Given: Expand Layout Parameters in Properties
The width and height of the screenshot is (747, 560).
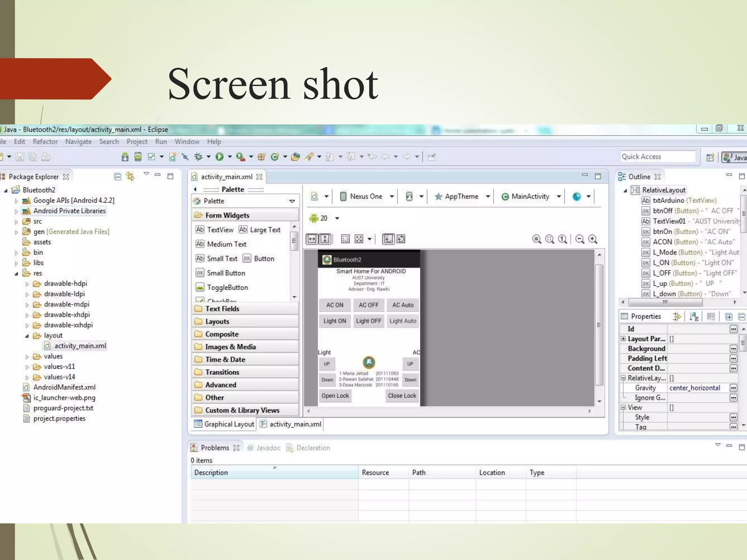Looking at the screenshot, I should tap(623, 339).
